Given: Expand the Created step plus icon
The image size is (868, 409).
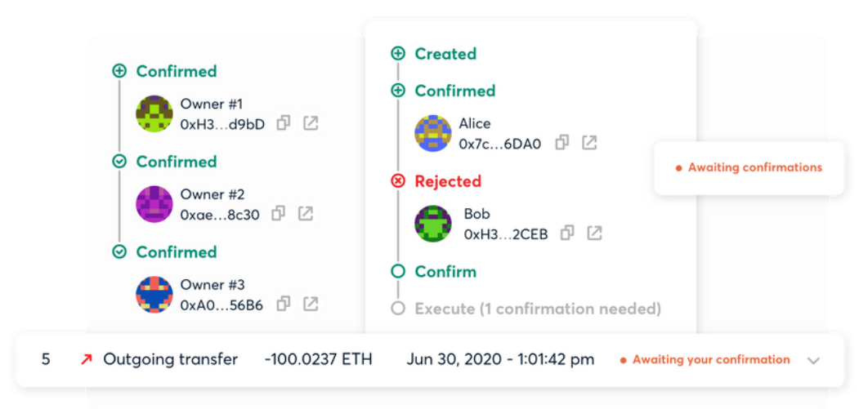Looking at the screenshot, I should pos(398,54).
